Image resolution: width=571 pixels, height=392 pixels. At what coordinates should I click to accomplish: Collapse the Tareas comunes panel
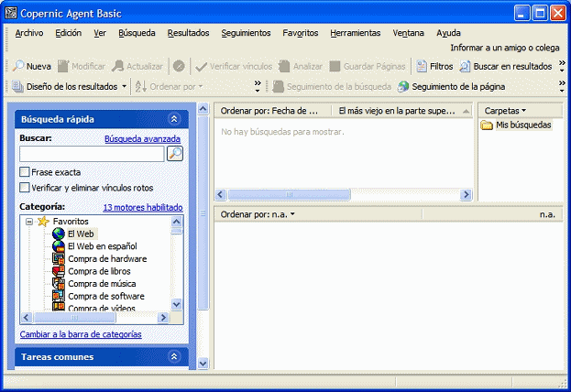[x=174, y=356]
